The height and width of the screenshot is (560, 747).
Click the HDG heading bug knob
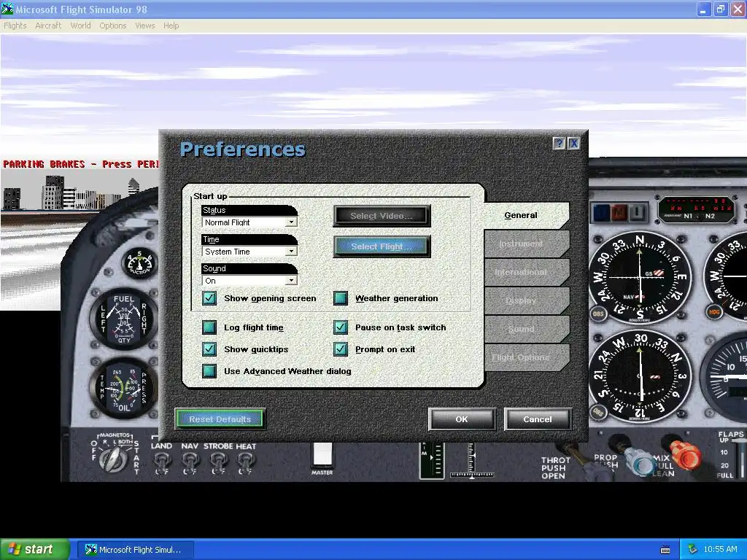(x=715, y=312)
